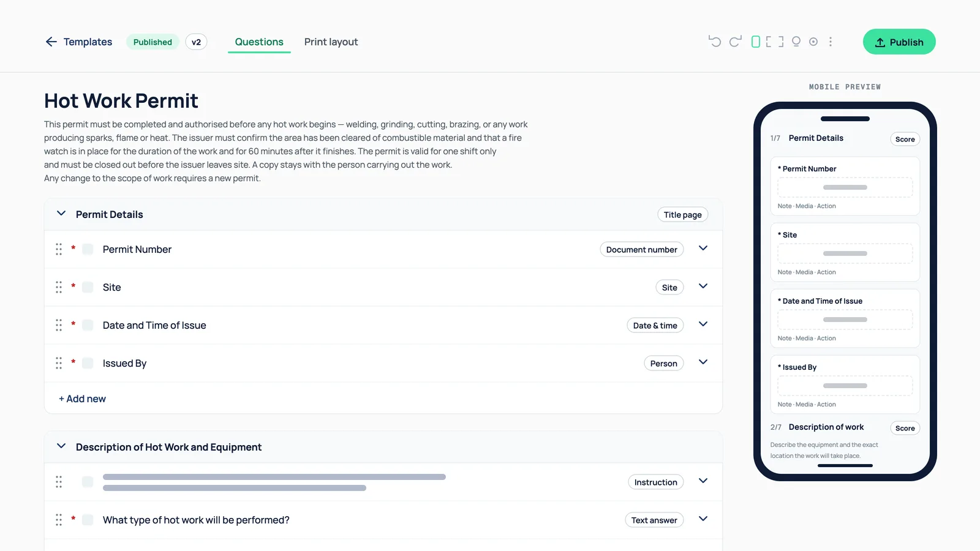Image resolution: width=980 pixels, height=551 pixels.
Task: Click Score button beside Description of work in preview
Action: (x=905, y=428)
